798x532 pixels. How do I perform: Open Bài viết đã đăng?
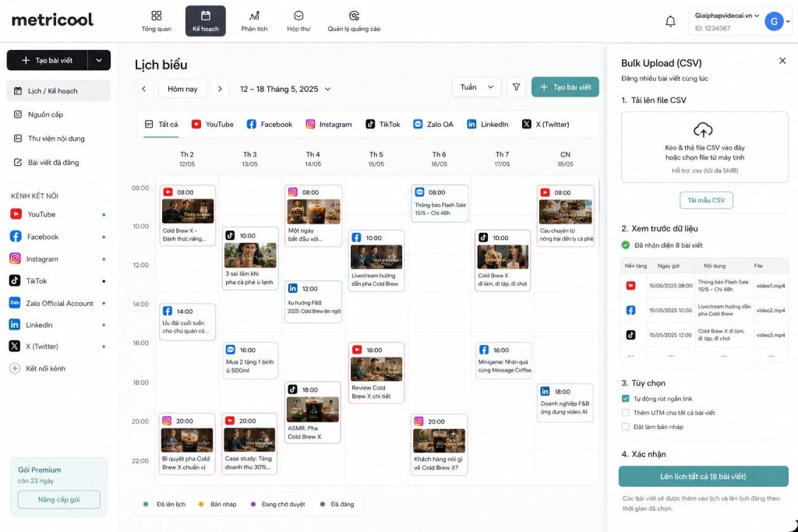point(58,162)
